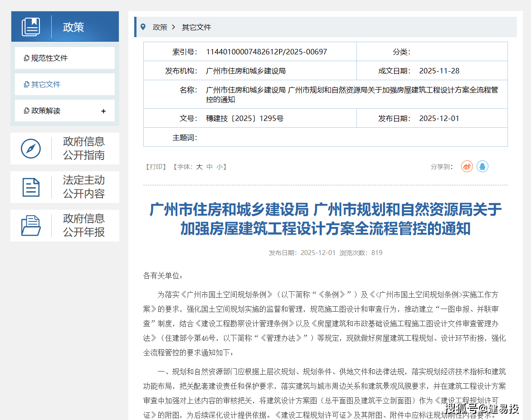The image size is (531, 420).
Task: Click the compass icon for information guide
Action: (31, 149)
